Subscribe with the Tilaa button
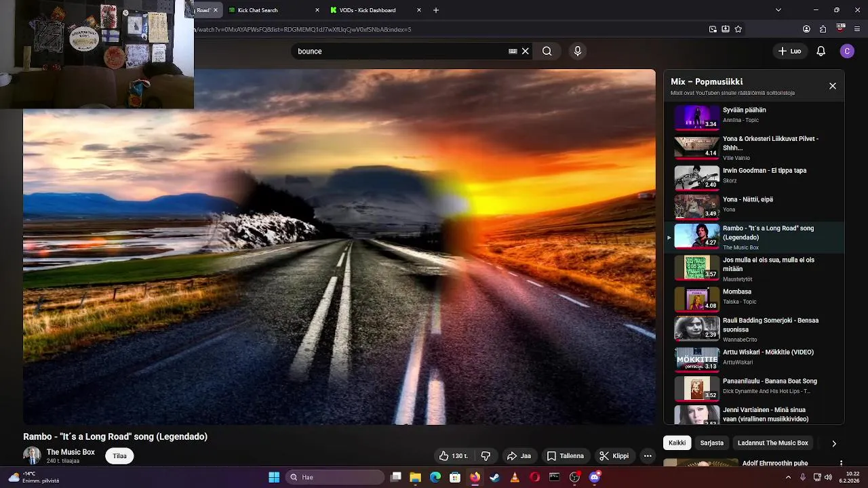The width and height of the screenshot is (868, 488). (120, 456)
